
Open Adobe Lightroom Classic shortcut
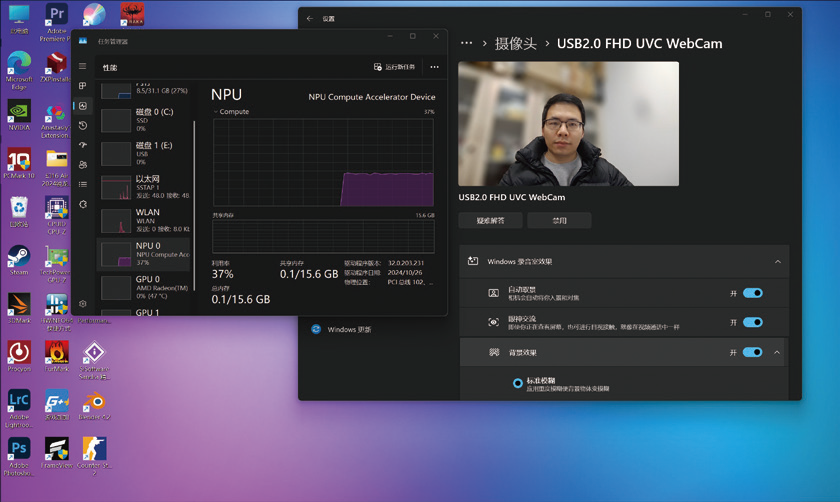19,408
